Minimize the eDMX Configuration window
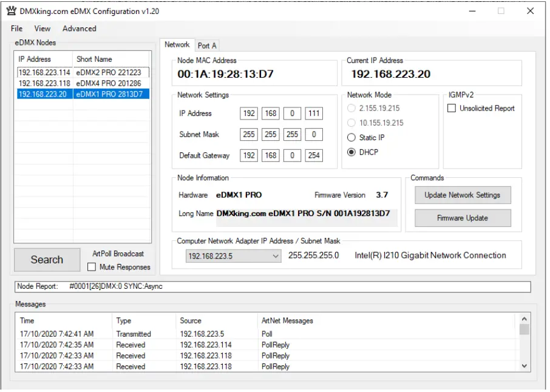This screenshot has height=392, width=550. (x=472, y=11)
